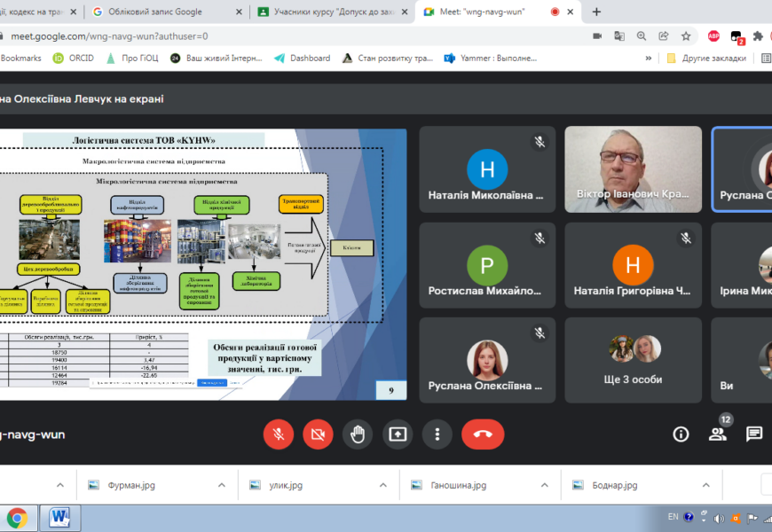Expand options for улик.jpg download

[383, 485]
